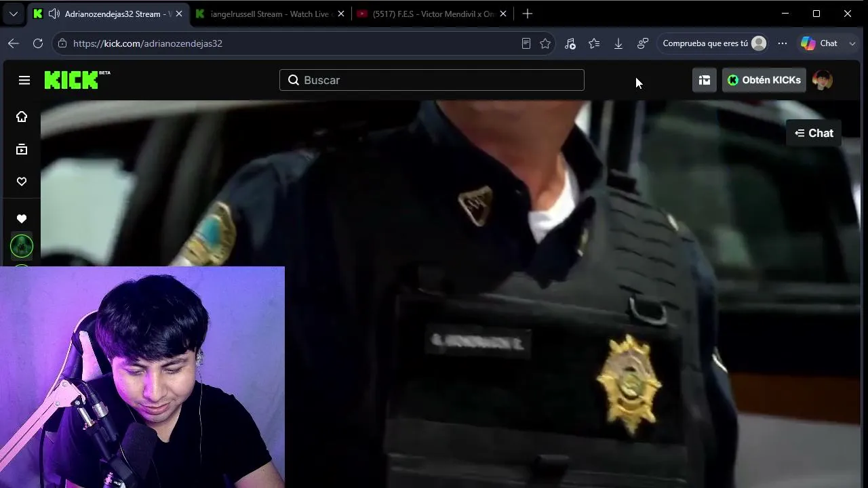Open the browser downloads panel
868x488 pixels.
(x=618, y=43)
